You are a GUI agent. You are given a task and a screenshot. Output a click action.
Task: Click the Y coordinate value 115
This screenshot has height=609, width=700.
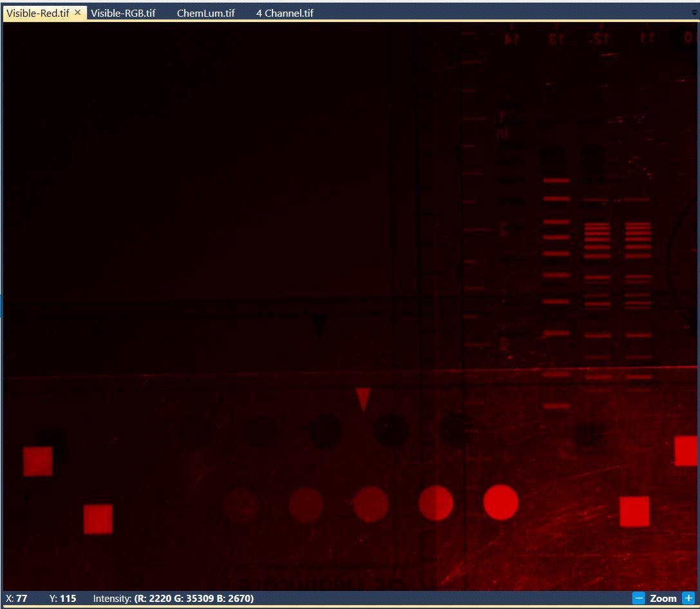tap(68, 598)
